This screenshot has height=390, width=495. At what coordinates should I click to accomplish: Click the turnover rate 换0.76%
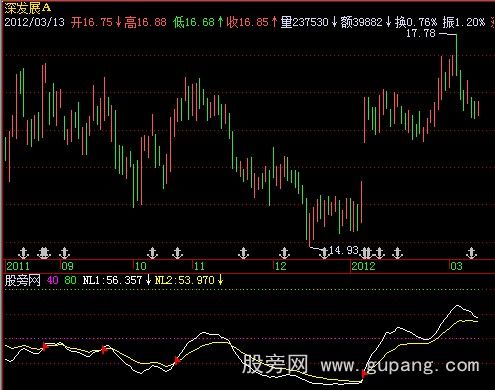click(416, 22)
